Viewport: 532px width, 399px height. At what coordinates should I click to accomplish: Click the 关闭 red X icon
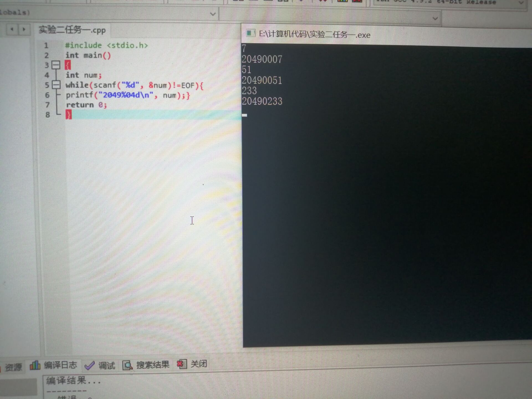(x=182, y=364)
